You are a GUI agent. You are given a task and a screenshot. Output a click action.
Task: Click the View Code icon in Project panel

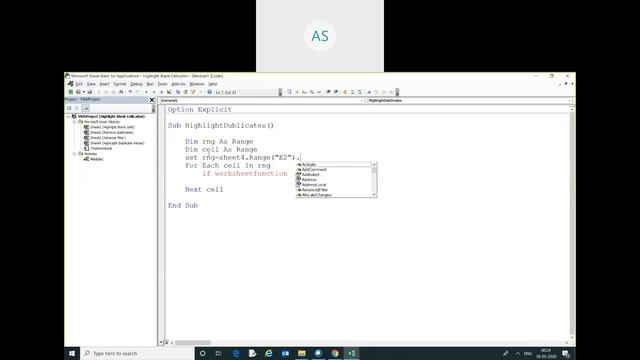tap(69, 108)
